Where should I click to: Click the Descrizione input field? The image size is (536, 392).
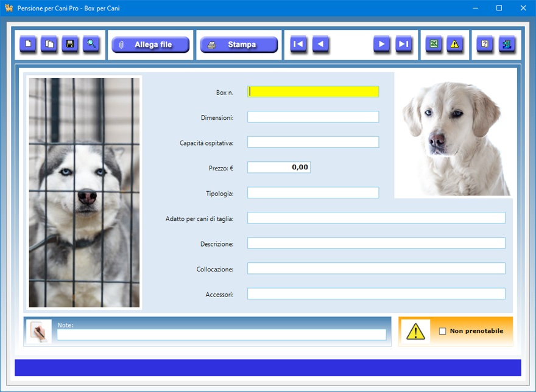(376, 243)
